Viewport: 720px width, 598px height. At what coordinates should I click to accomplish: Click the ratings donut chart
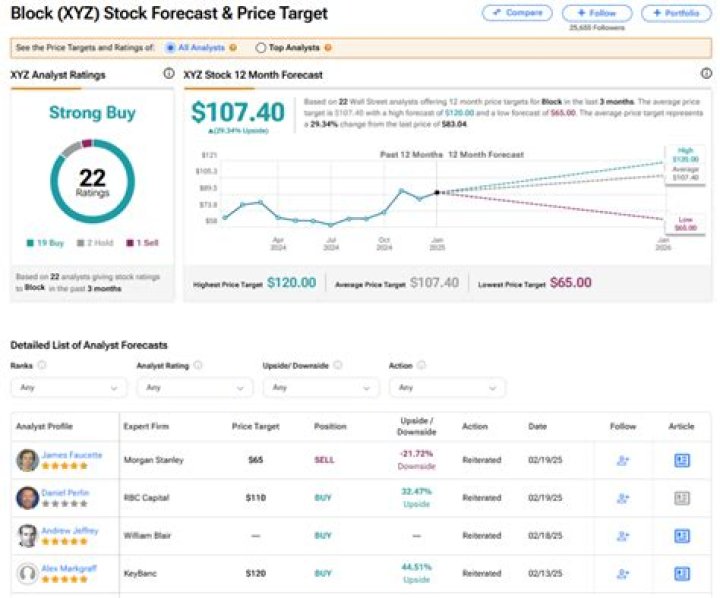coord(92,181)
